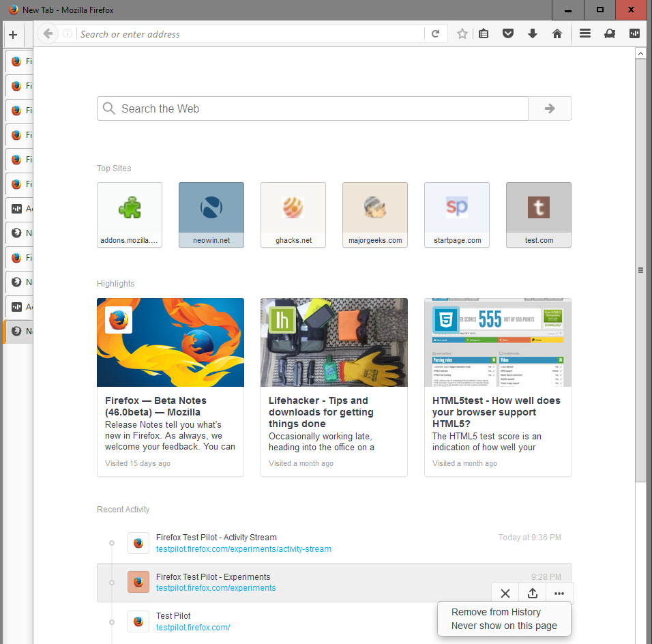Focus the Search or enter address bar
Screen dimensions: 652x644
pyautogui.click(x=250, y=34)
